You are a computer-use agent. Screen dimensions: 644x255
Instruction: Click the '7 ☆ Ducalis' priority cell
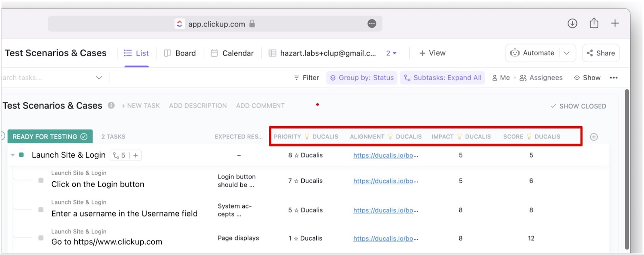[x=305, y=181]
